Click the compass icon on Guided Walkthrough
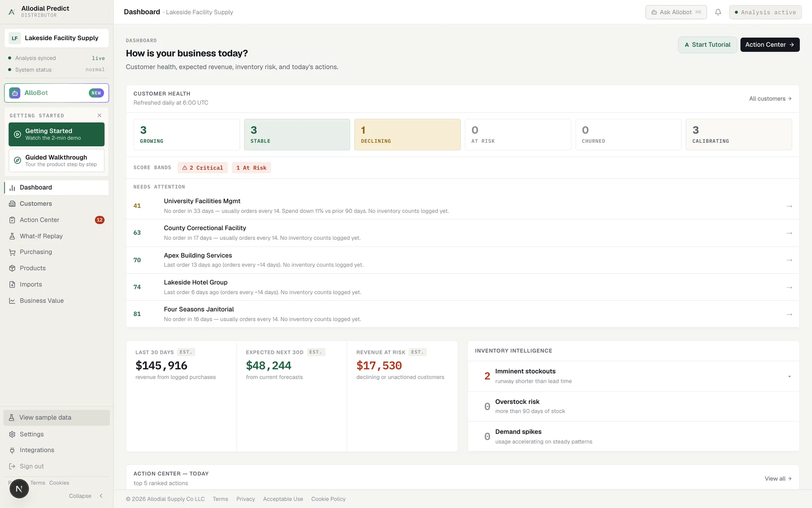812x508 pixels. [17, 160]
